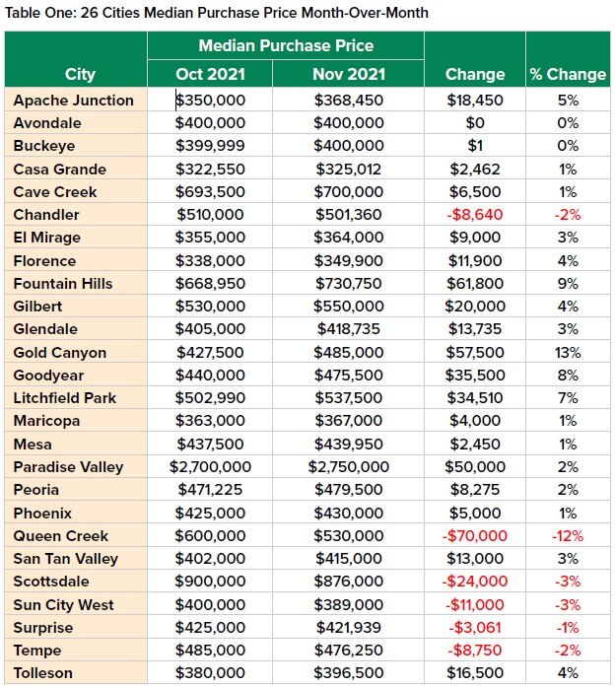Click the Median Purchase Price header
The image size is (616, 687).
[286, 45]
